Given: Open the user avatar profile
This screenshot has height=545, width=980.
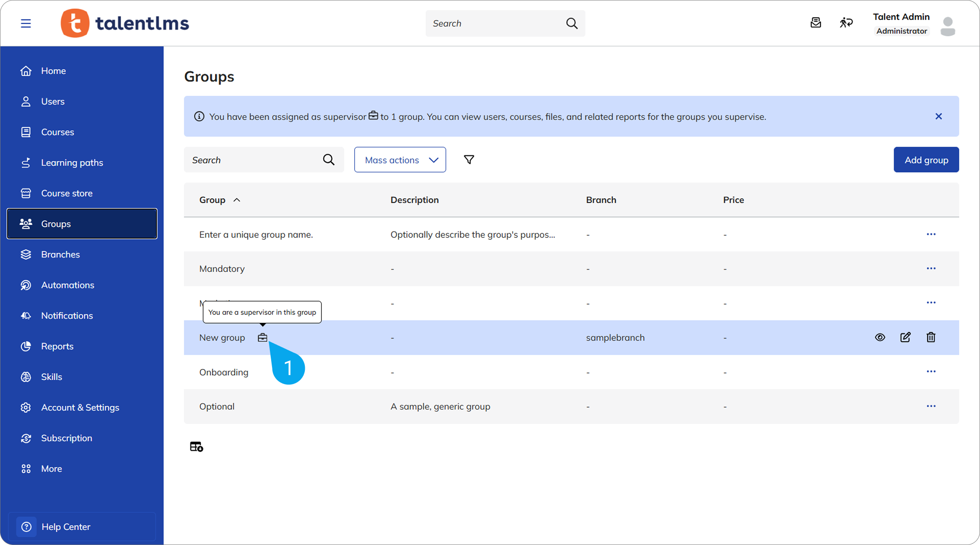Looking at the screenshot, I should click(948, 26).
